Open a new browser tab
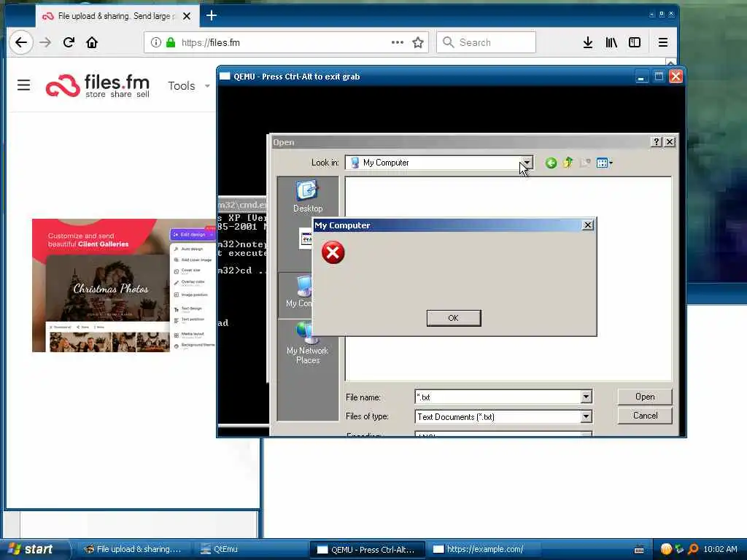747x560 pixels. tap(212, 16)
